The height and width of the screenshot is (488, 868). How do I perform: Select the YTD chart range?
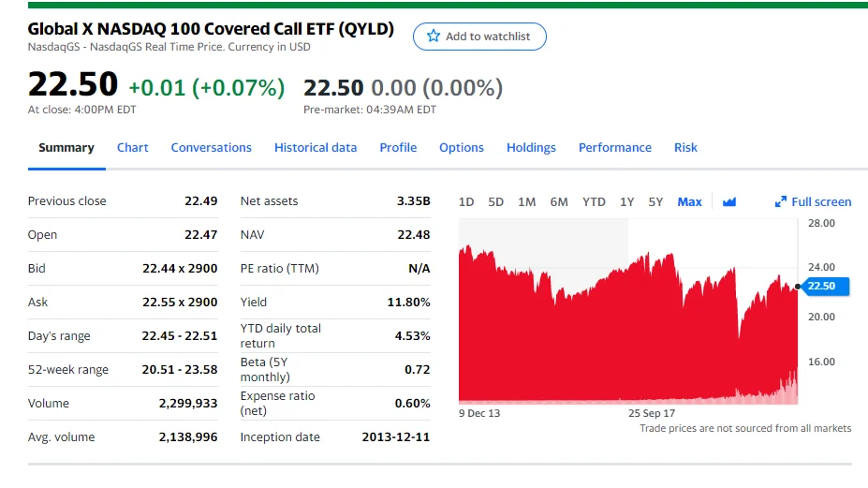[x=594, y=201]
